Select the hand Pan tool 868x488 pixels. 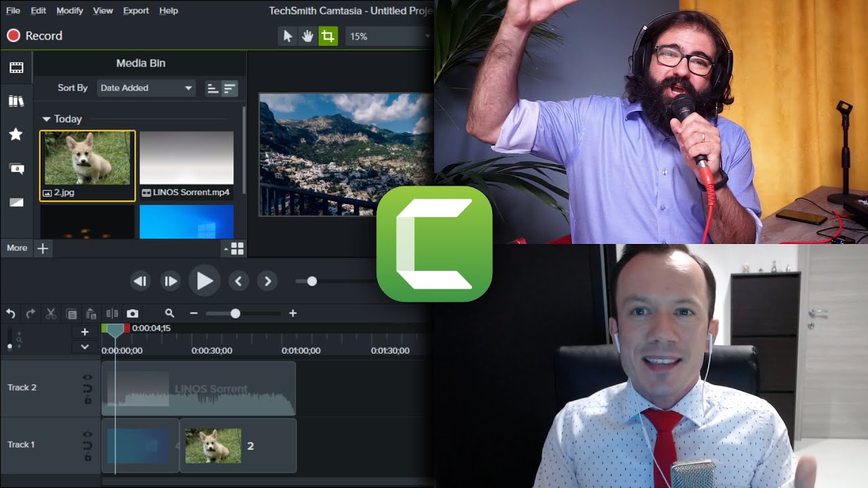pos(307,36)
